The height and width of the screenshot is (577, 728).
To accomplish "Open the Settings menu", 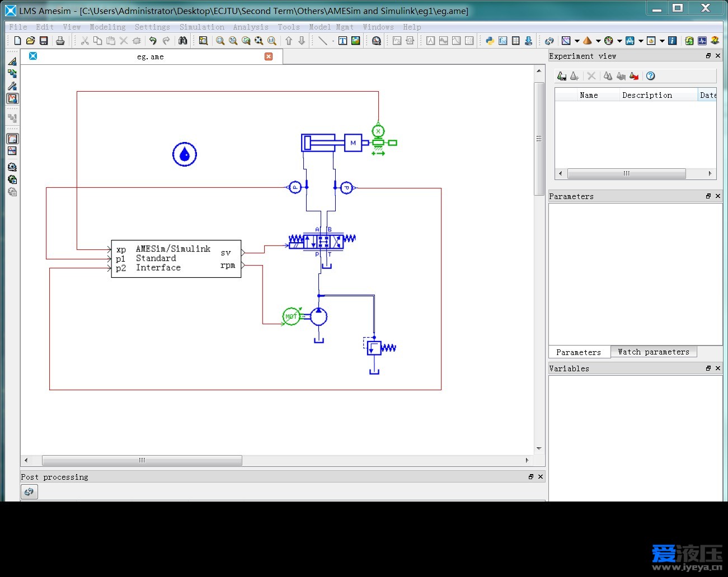I will [152, 27].
